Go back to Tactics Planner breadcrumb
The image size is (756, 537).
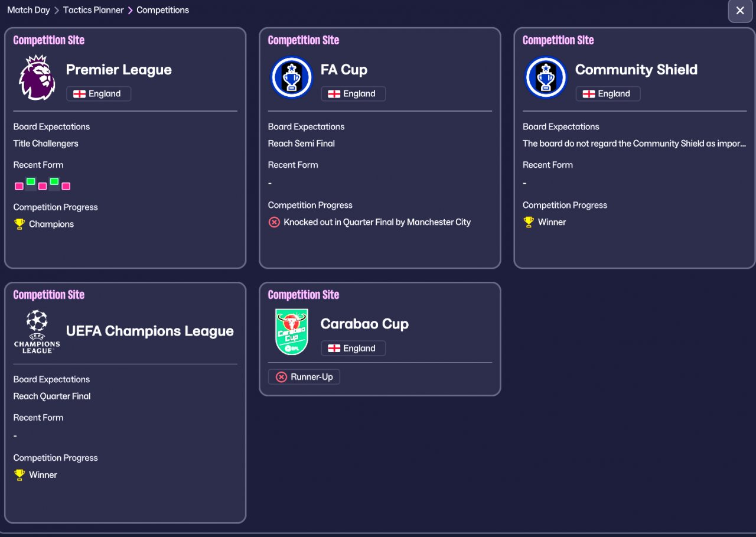(x=93, y=10)
